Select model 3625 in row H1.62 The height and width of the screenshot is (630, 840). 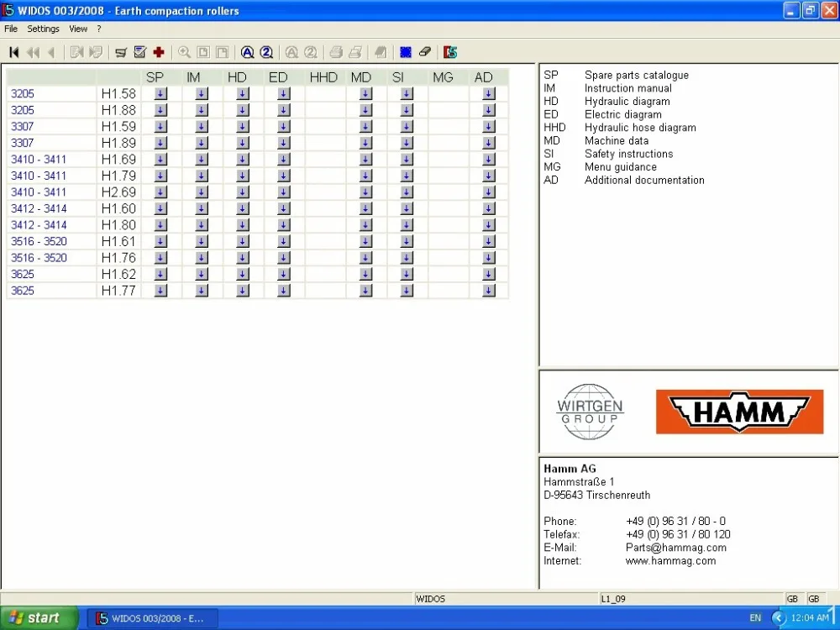[23, 275]
